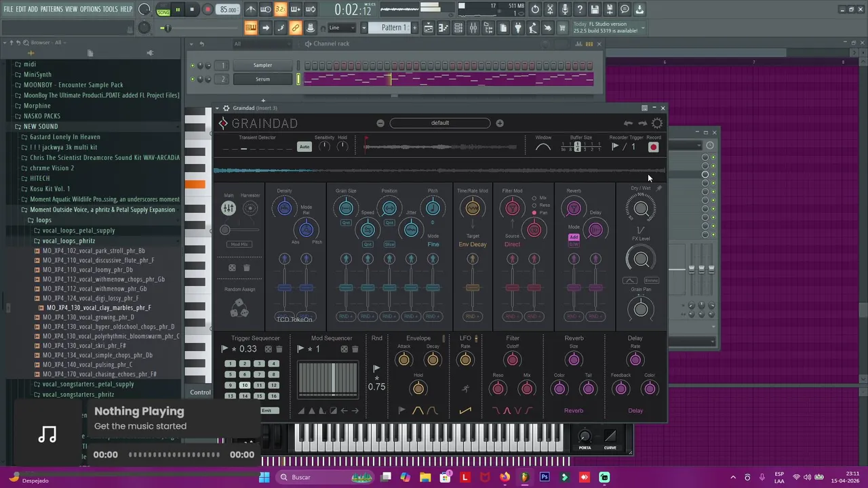The width and height of the screenshot is (868, 488).
Task: Click the metronome icon in FL toolbar
Action: 251,9
